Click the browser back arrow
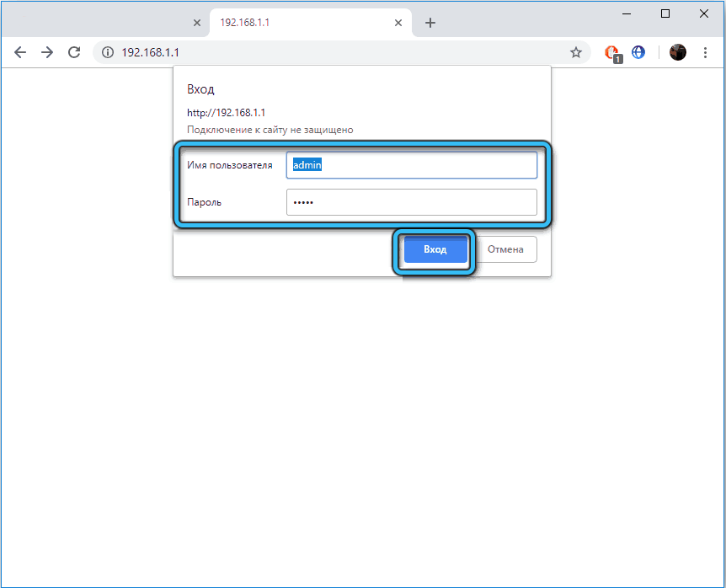This screenshot has width=726, height=588. [x=20, y=52]
